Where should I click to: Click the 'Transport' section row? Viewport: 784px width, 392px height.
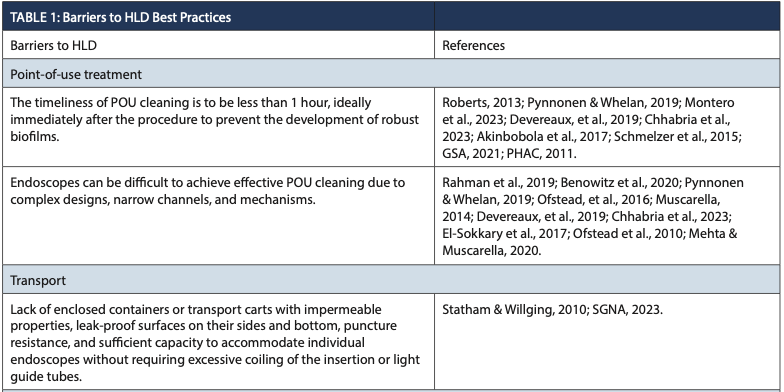click(x=391, y=280)
